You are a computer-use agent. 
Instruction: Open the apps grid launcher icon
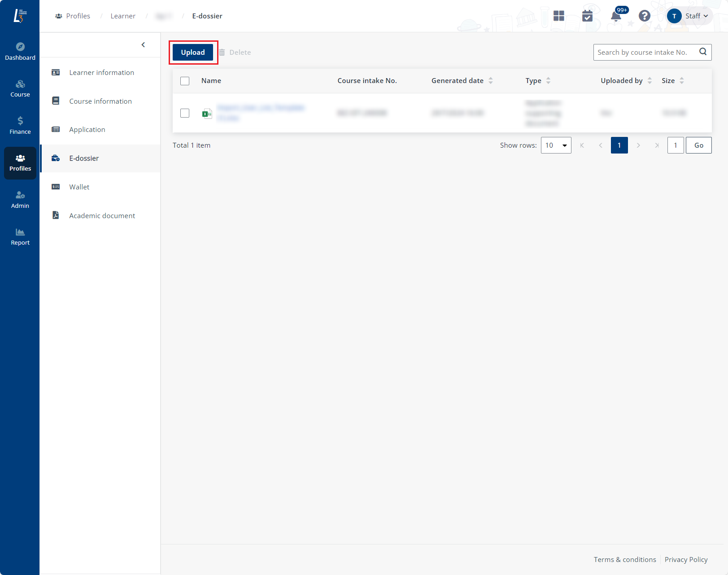[x=558, y=16]
